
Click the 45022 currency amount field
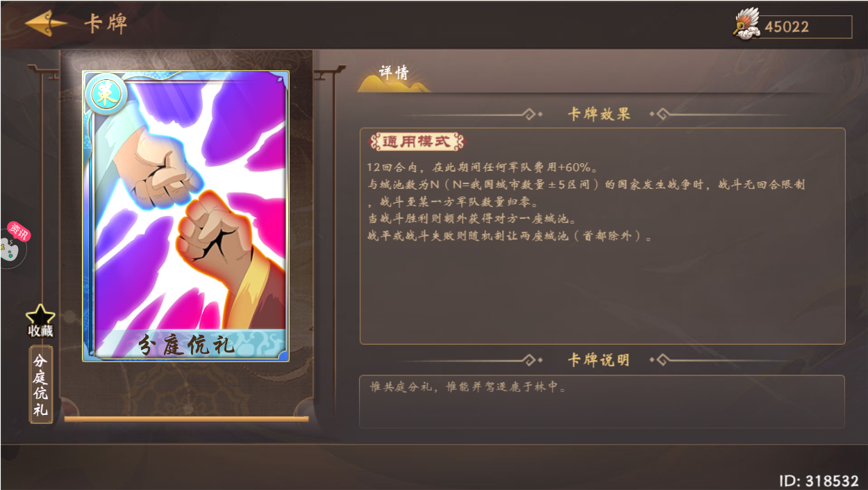(806, 27)
